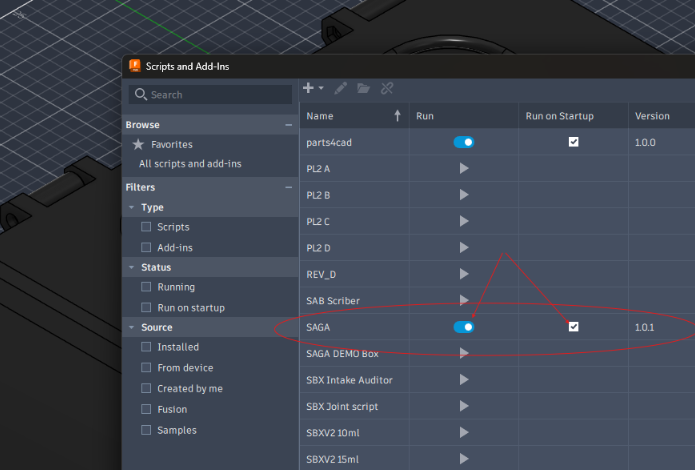
Task: Toggle the parts4cad add-in run switch
Action: pyautogui.click(x=464, y=142)
